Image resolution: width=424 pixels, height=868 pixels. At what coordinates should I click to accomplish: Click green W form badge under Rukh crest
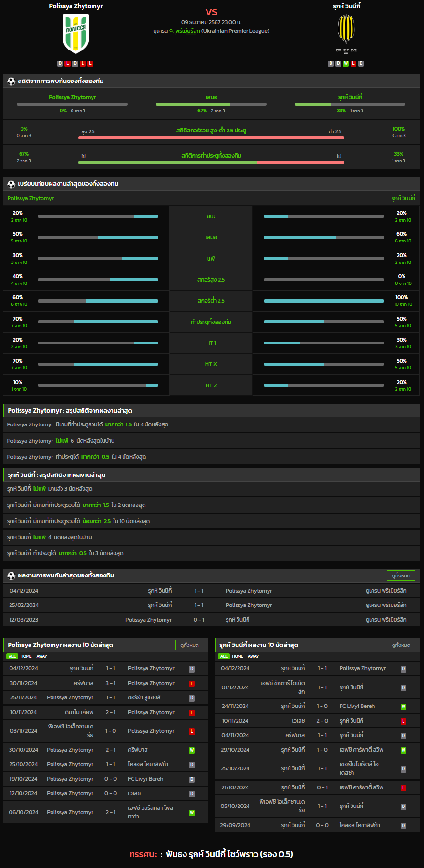pos(346,63)
